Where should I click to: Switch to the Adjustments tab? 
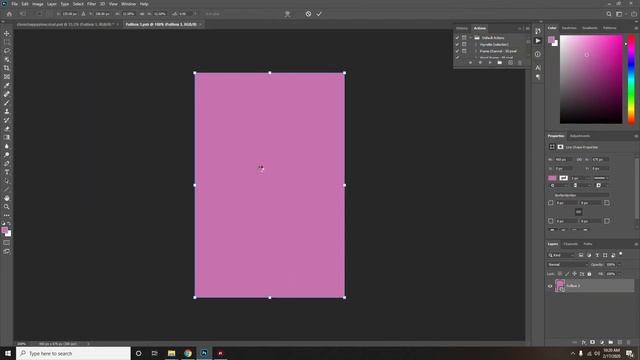tap(580, 136)
